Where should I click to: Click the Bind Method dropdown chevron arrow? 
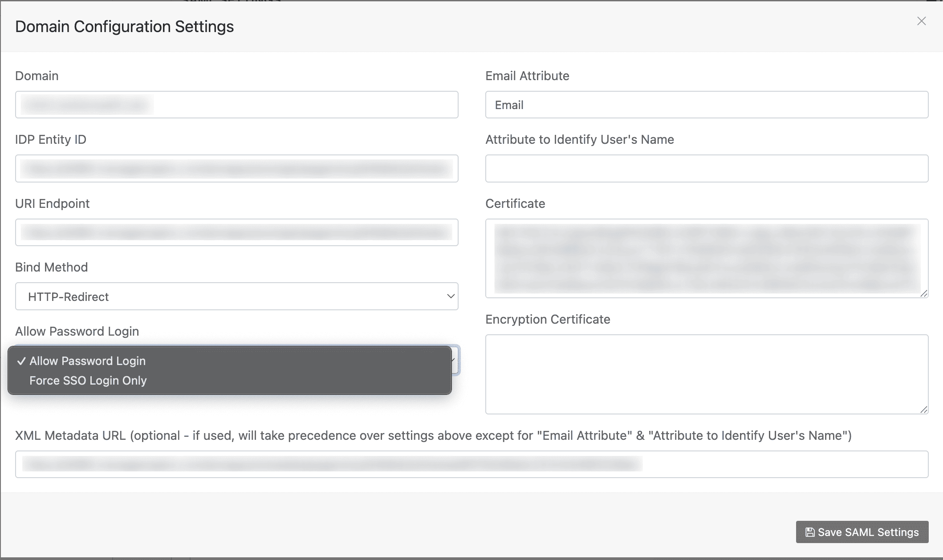(451, 296)
